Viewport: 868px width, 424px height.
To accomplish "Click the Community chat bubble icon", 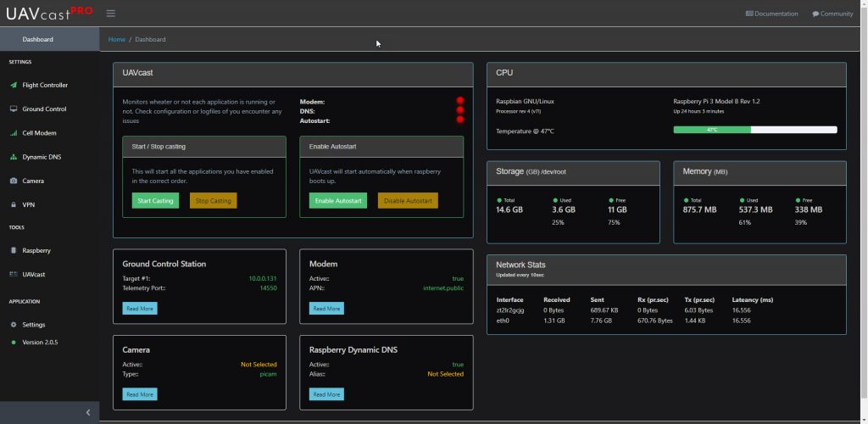I will pyautogui.click(x=815, y=14).
